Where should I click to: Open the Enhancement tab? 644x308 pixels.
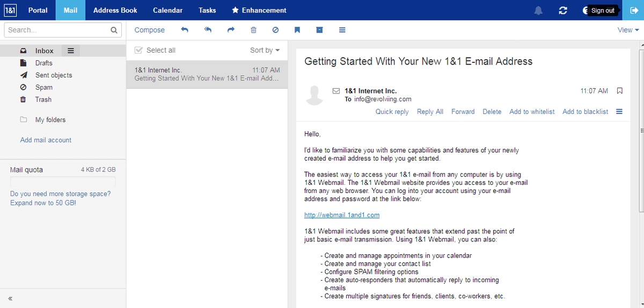click(x=259, y=10)
